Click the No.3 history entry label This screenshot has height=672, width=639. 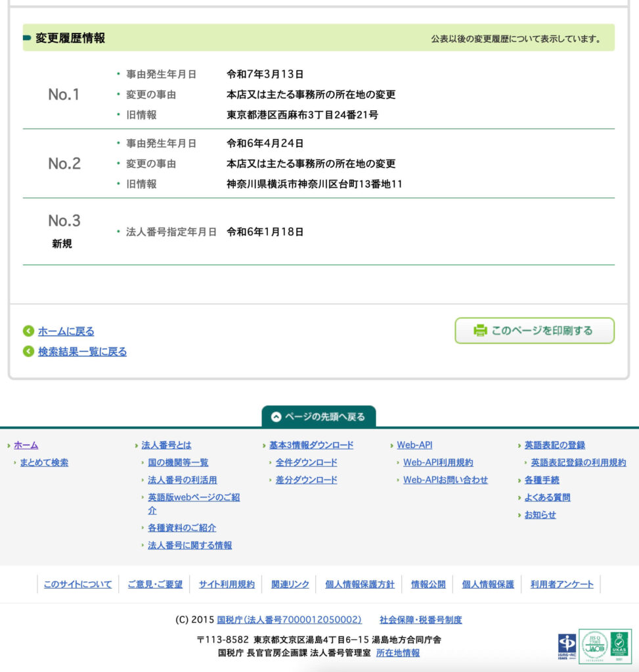coord(64,220)
